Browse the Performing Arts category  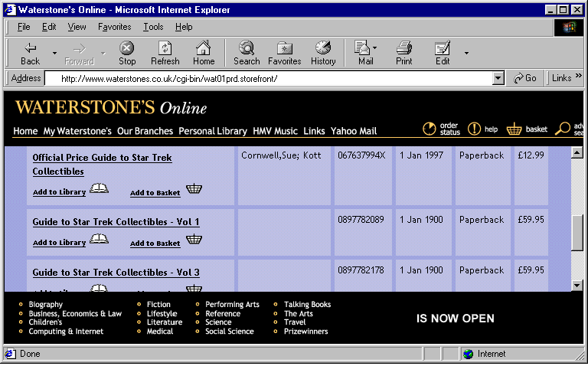click(232, 305)
